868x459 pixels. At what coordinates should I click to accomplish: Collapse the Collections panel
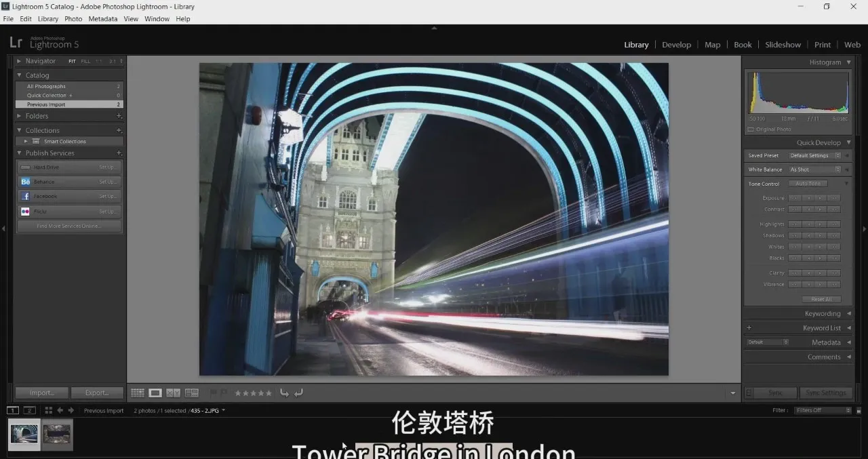tap(19, 130)
